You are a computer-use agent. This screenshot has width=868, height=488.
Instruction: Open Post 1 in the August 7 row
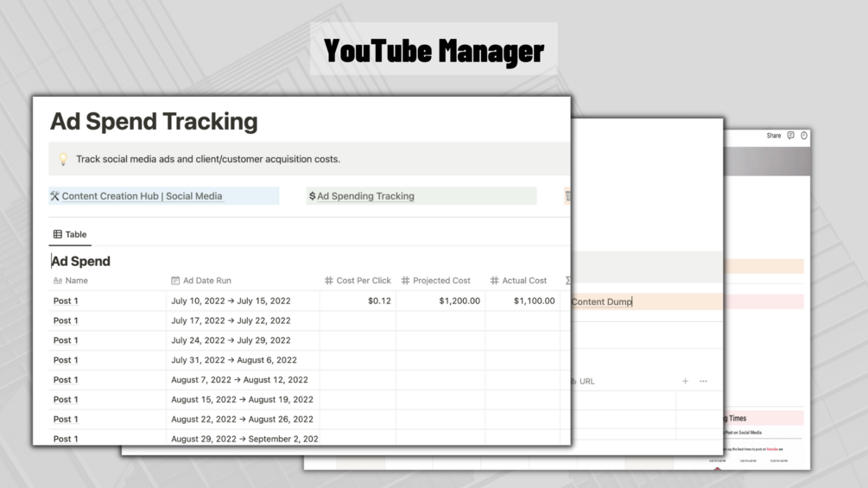66,380
